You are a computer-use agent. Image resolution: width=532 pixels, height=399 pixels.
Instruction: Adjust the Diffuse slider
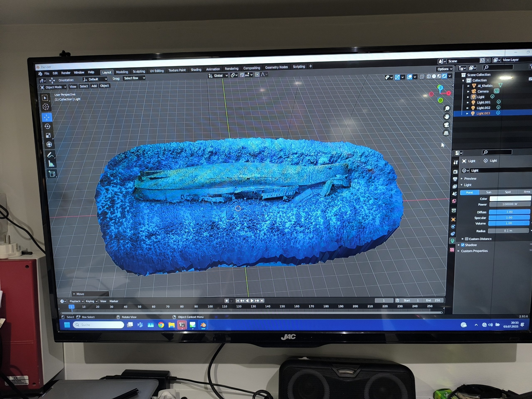pos(509,212)
